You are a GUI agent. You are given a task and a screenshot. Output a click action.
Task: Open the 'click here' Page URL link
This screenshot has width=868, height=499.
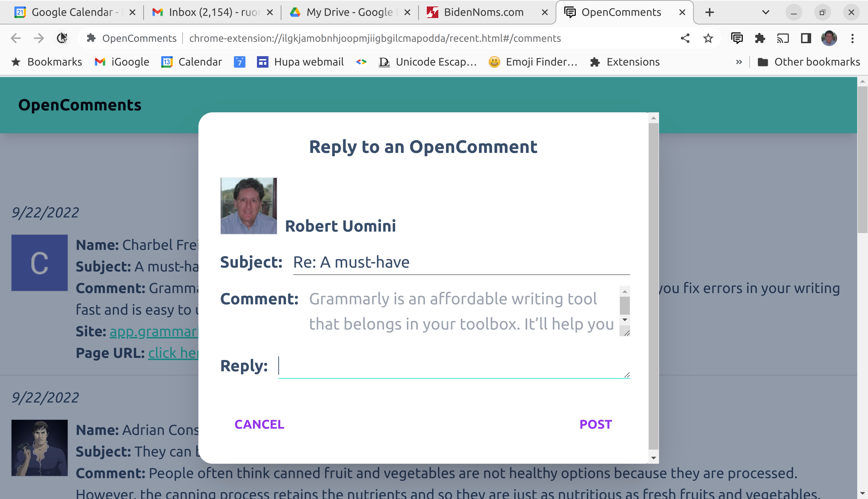point(173,353)
